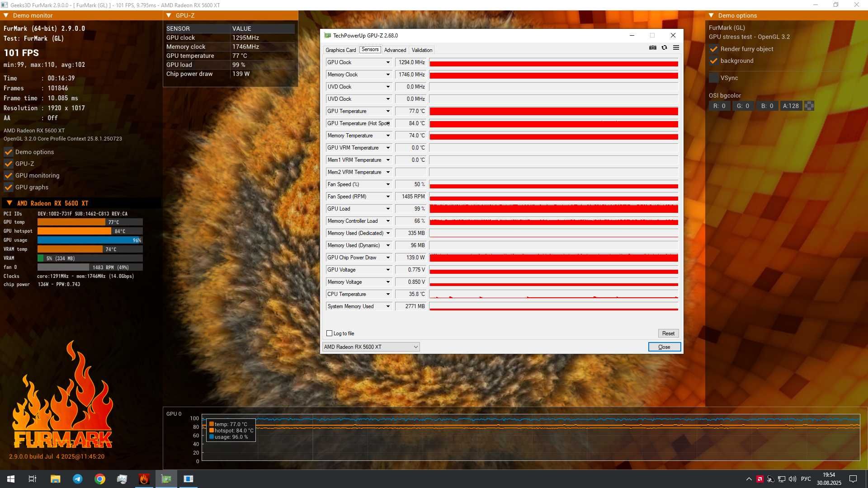The width and height of the screenshot is (868, 488).
Task: Open the GPU-Z hamburger menu icon
Action: (676, 47)
